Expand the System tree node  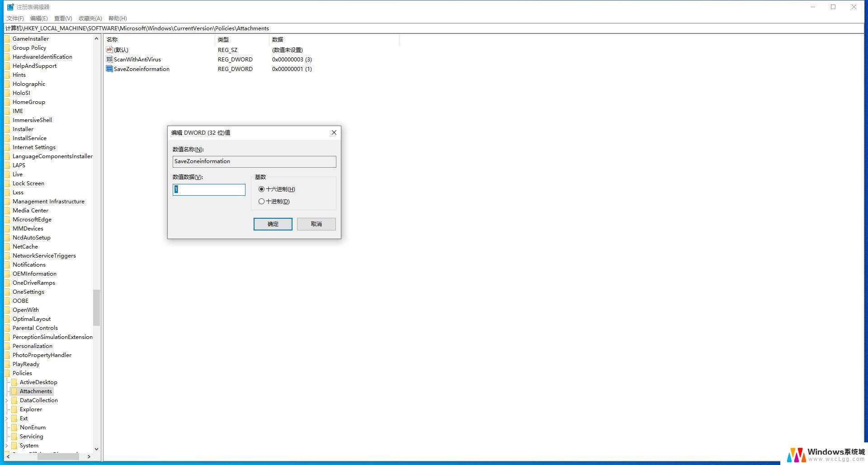(7, 446)
